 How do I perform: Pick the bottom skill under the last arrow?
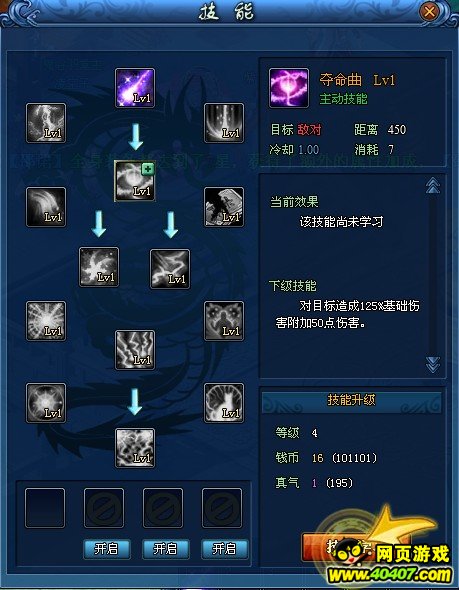point(135,448)
